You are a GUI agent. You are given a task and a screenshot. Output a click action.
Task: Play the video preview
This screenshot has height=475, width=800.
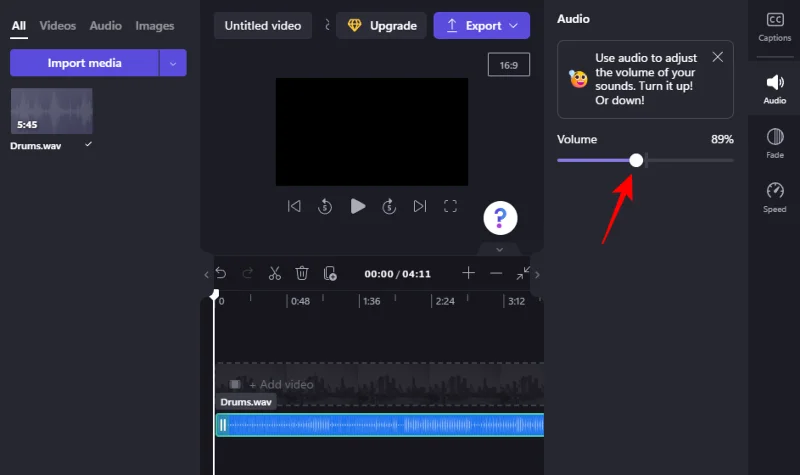(358, 206)
